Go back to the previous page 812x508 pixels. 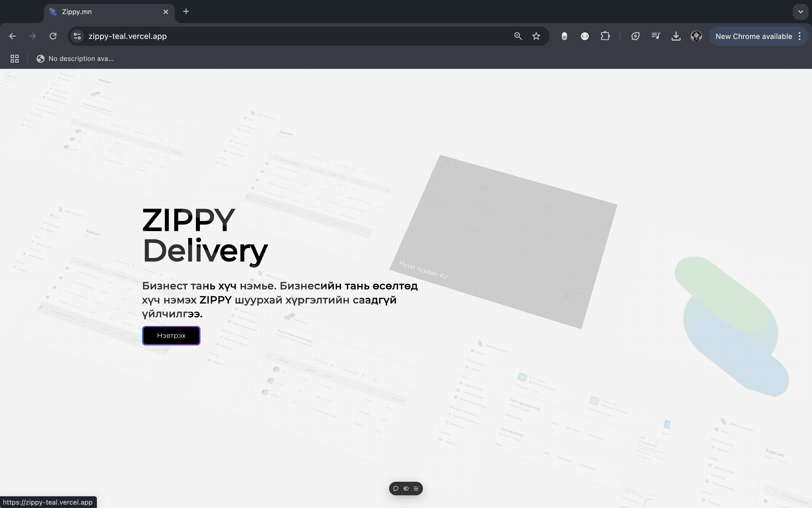[x=12, y=36]
